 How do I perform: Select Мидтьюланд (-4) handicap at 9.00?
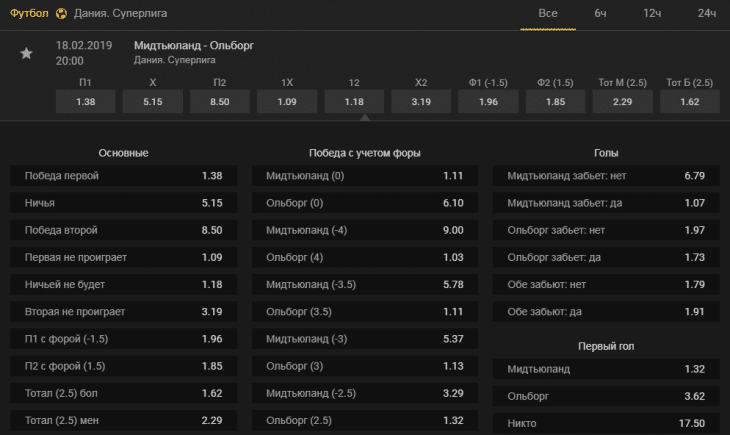click(x=365, y=230)
